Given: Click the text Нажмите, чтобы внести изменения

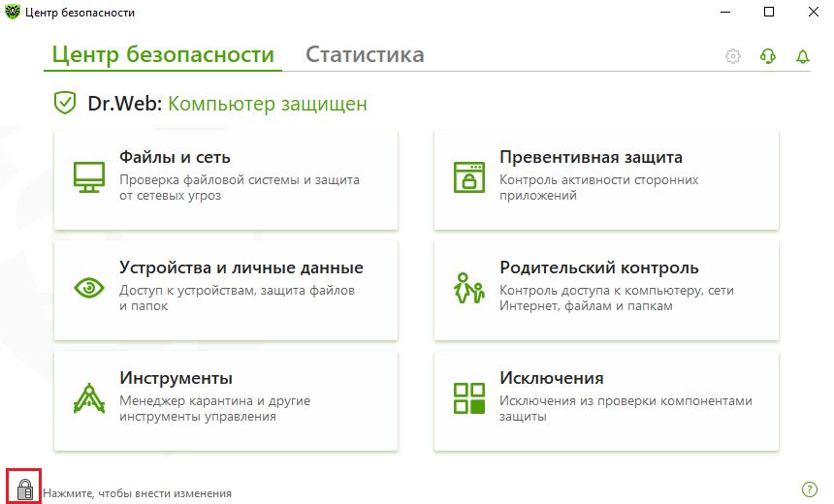Looking at the screenshot, I should (x=138, y=493).
